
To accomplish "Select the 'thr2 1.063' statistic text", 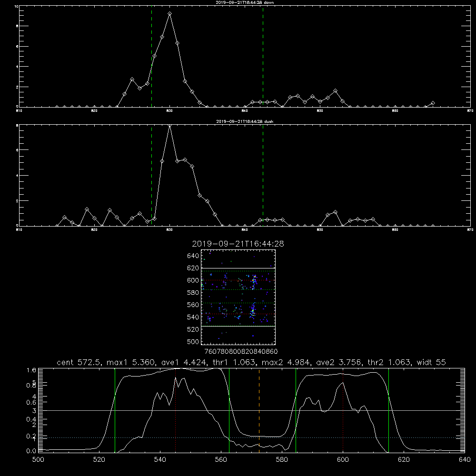I will coord(389,362).
